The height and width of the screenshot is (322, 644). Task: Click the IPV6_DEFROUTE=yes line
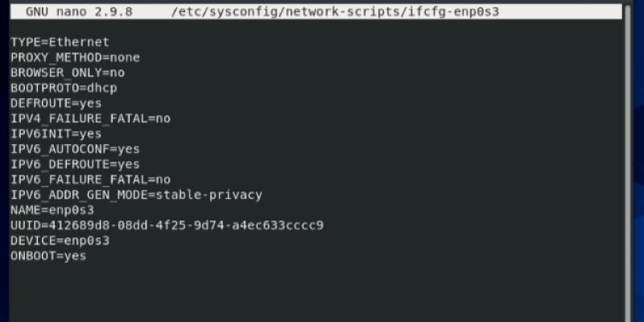point(75,164)
